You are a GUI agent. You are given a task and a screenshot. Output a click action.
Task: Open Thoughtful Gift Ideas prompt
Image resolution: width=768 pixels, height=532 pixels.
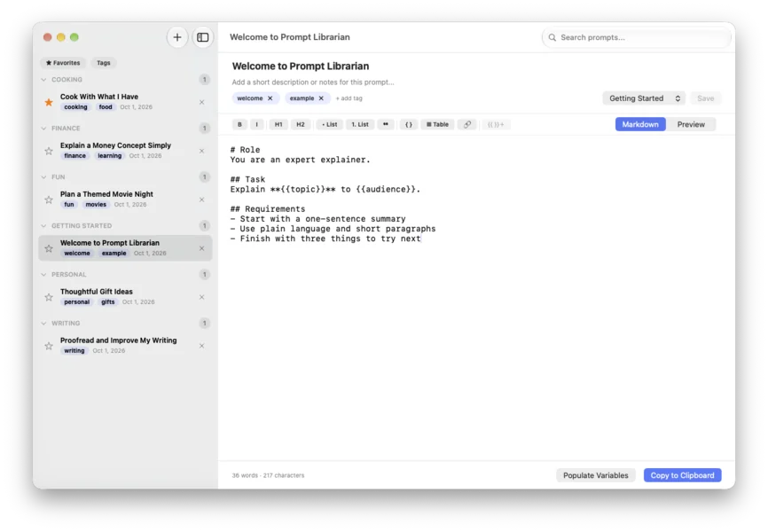point(125,297)
